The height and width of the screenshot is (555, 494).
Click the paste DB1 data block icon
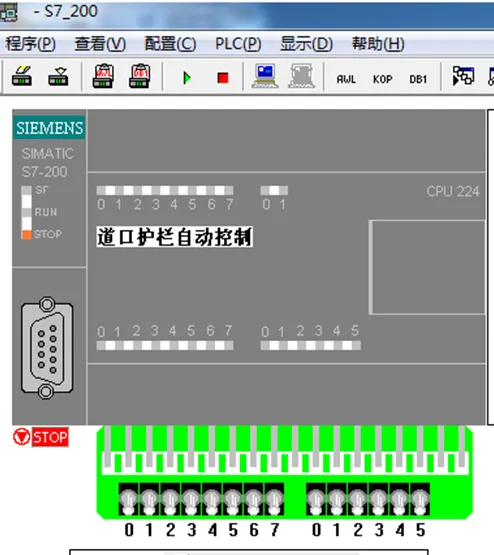click(x=139, y=76)
